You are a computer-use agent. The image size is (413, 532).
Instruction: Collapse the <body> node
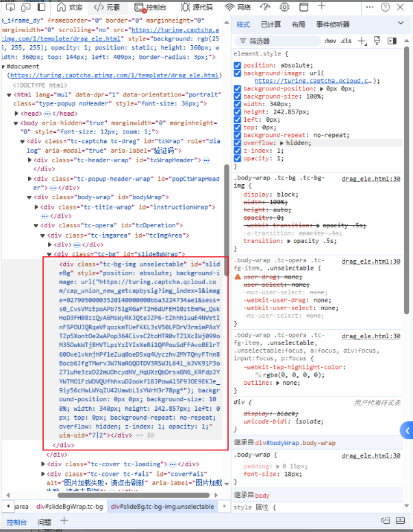point(16,123)
